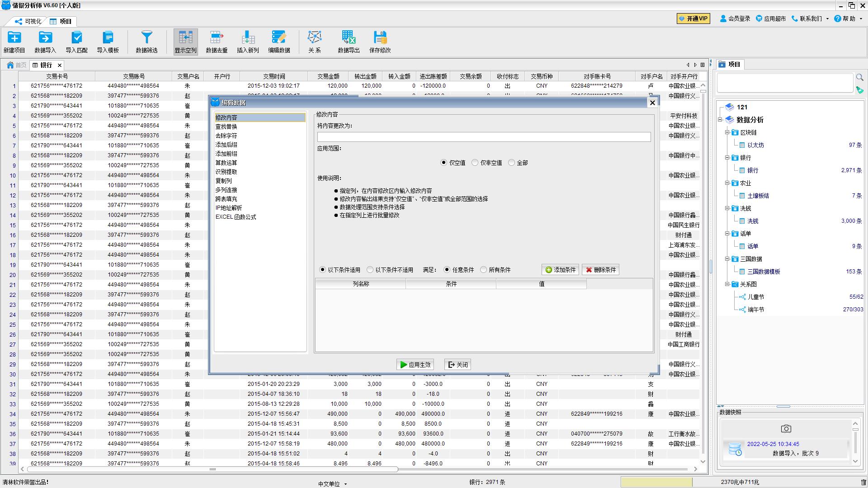Click the snapshot camera icon

[786, 428]
